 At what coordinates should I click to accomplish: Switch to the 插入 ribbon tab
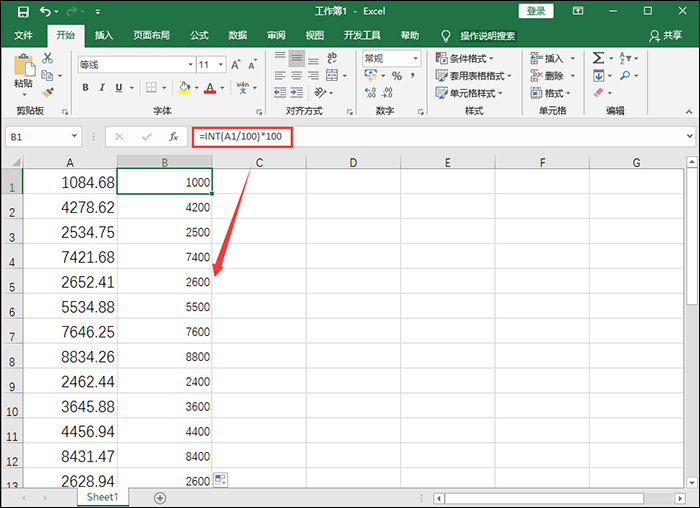pos(104,35)
